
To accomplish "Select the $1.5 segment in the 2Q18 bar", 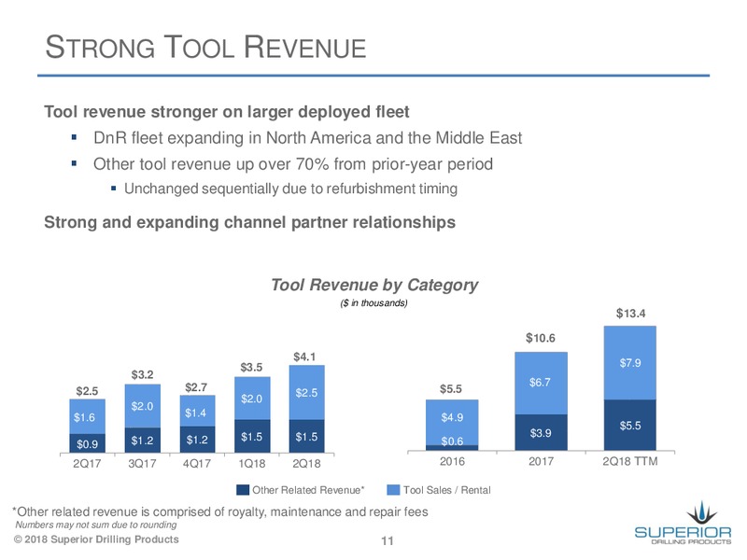I will coord(307,436).
